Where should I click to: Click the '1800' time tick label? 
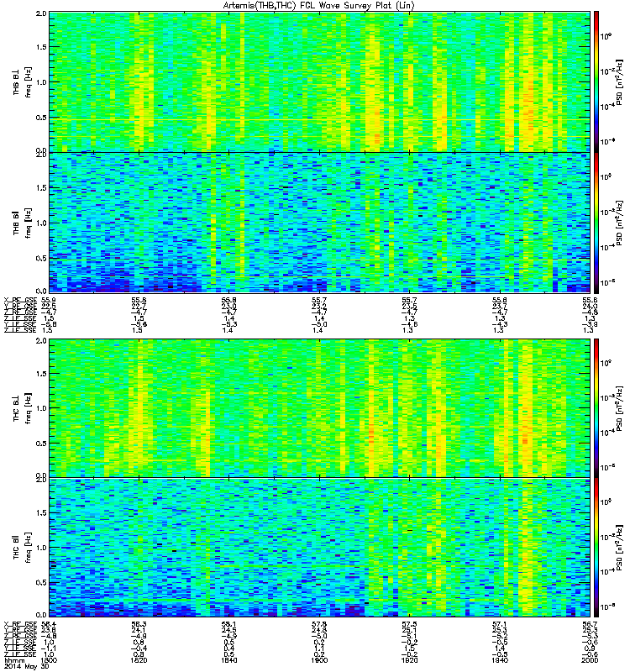(48, 660)
